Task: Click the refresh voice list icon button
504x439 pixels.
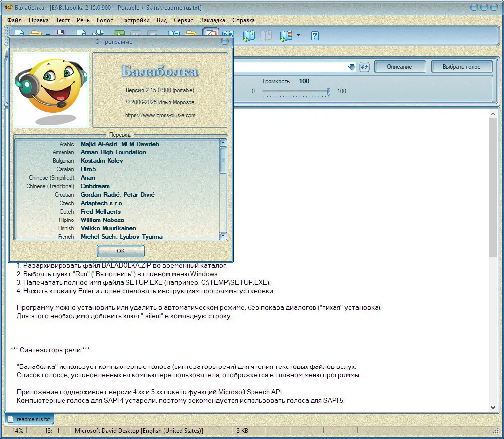Action: (364, 67)
